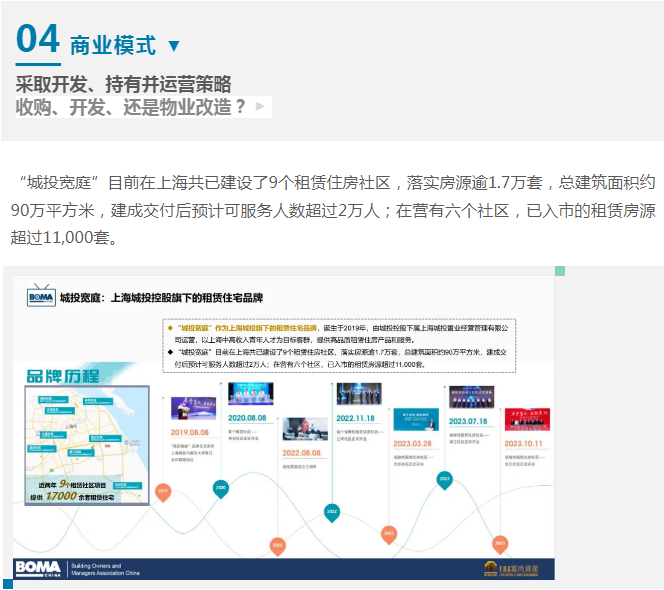This screenshot has height=590, width=664.
Task: Click the 商业模式 section heading
Action: coord(113,46)
